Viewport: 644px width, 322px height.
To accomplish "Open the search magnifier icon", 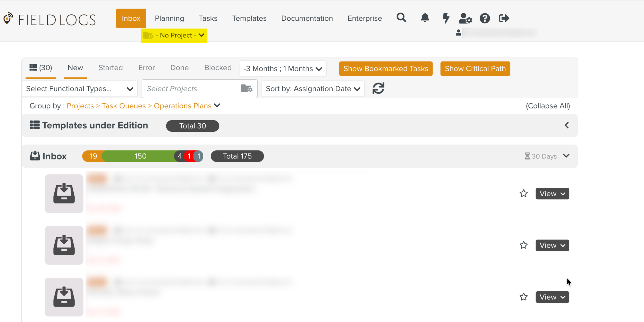I will (401, 18).
